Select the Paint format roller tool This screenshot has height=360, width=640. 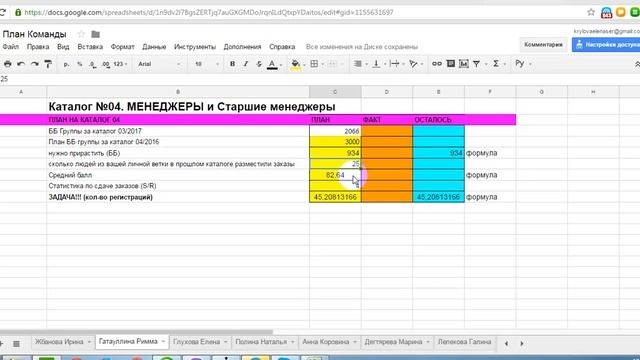coord(48,64)
